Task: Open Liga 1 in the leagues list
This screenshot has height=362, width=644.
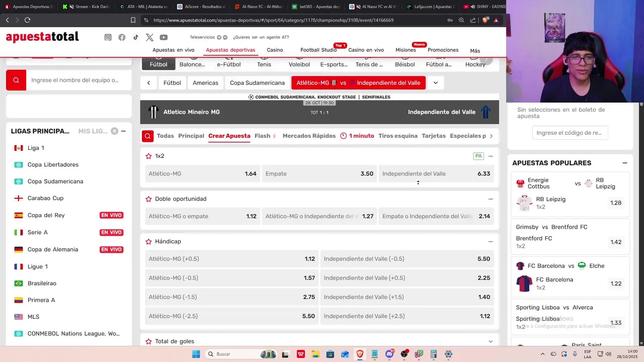Action: (x=36, y=148)
